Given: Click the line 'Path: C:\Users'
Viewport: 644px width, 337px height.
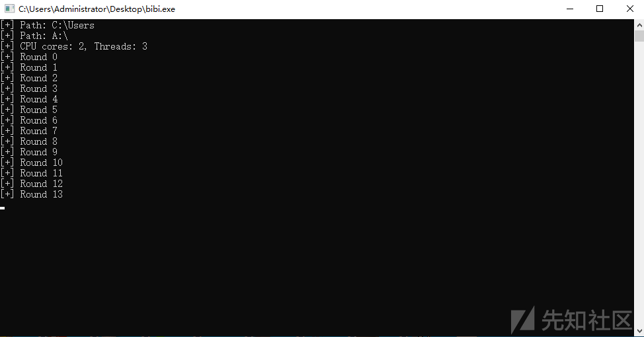Looking at the screenshot, I should click(47, 26).
